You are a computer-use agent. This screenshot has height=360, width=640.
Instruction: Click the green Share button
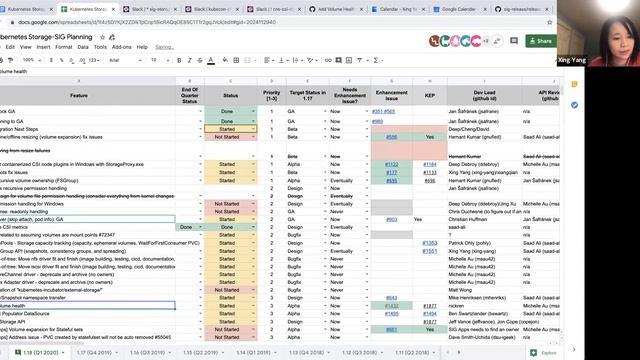point(541,41)
